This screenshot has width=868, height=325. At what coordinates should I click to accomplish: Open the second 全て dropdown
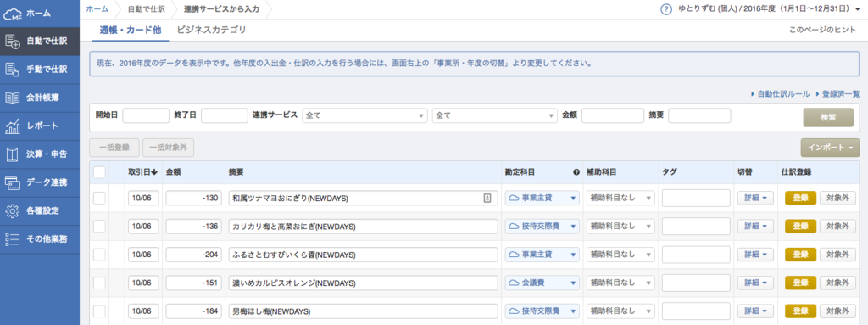click(x=495, y=115)
